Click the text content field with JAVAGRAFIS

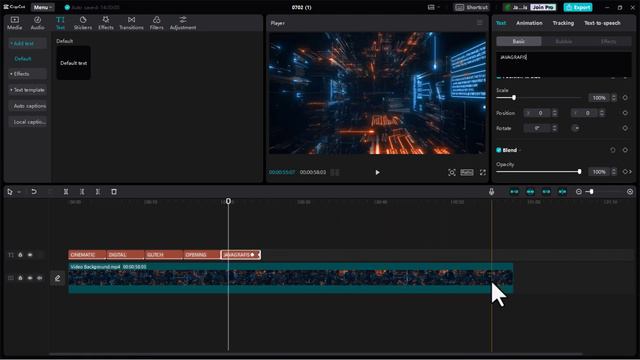564,63
